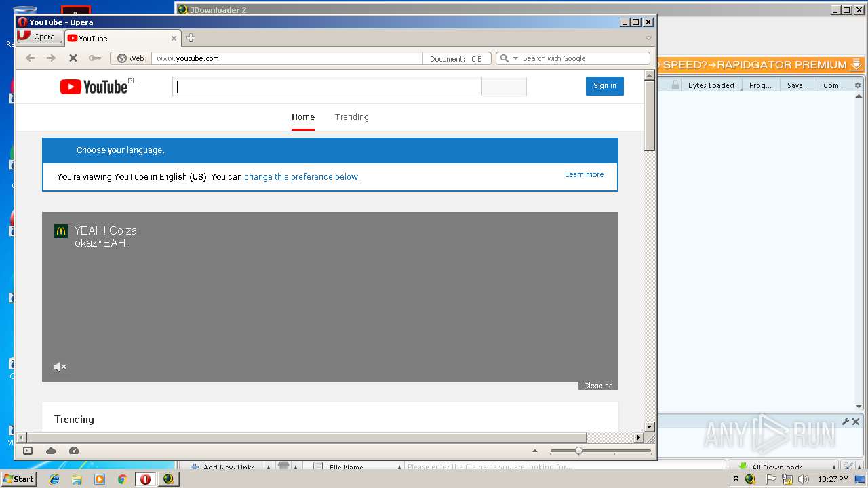Viewport: 868px width, 488px height.
Task: Go back with the back arrow
Action: 30,58
